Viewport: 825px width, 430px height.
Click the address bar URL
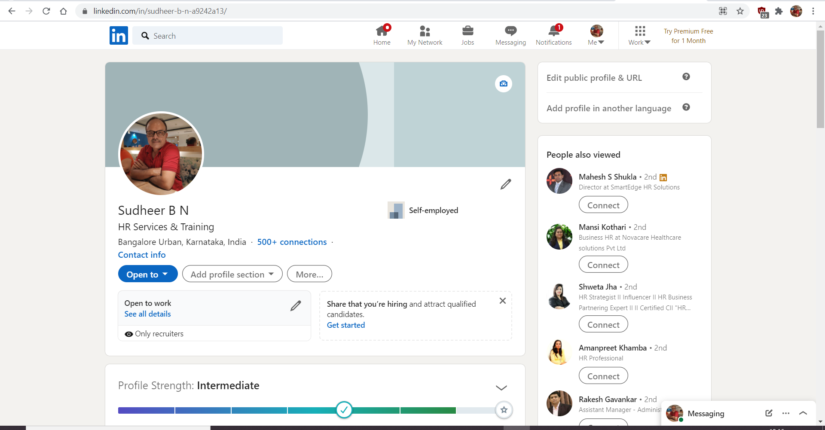tap(160, 11)
